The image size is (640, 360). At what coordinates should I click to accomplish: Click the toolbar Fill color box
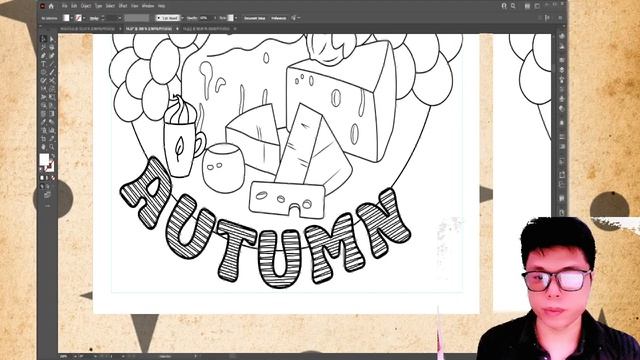(x=44, y=159)
